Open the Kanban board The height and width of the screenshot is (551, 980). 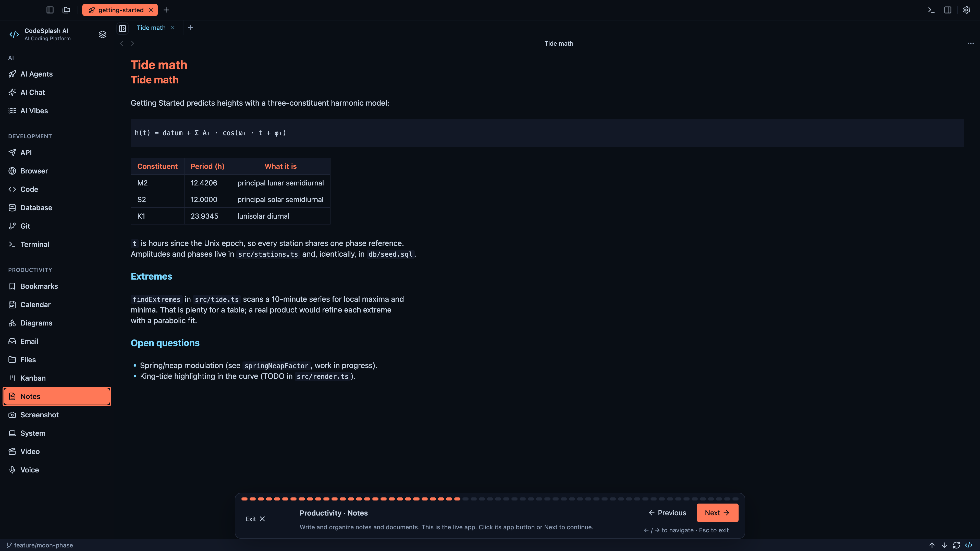(x=57, y=378)
